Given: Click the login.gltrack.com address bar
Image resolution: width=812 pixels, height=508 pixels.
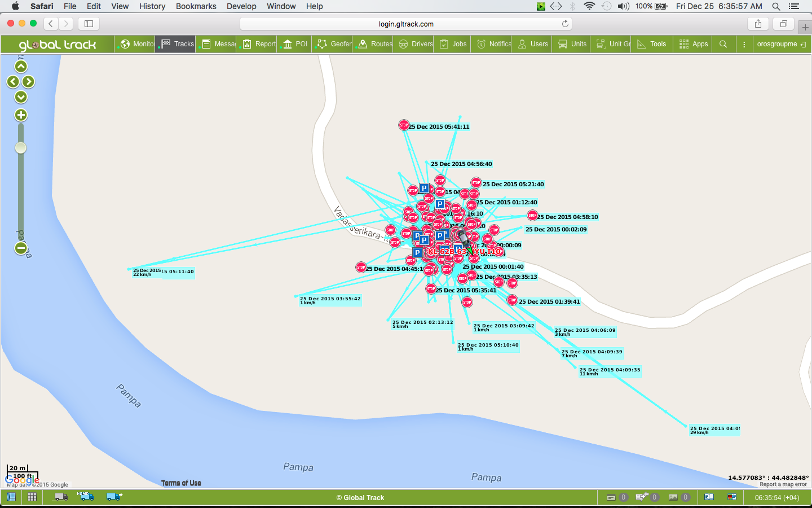Looking at the screenshot, I should (406, 24).
